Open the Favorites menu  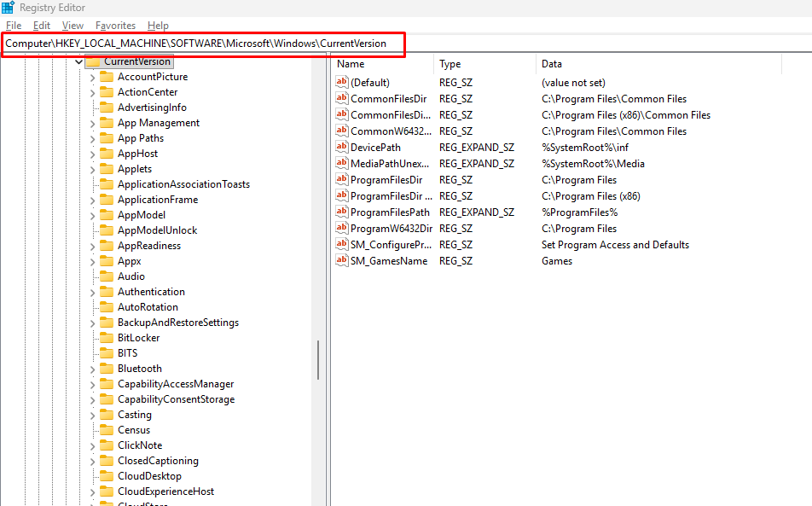(x=115, y=26)
